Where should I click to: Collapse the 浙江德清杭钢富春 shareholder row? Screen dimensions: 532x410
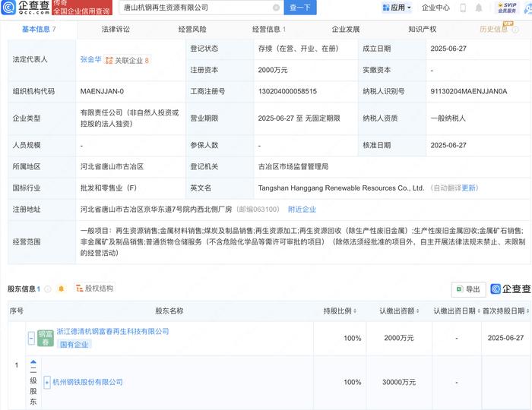(31, 338)
